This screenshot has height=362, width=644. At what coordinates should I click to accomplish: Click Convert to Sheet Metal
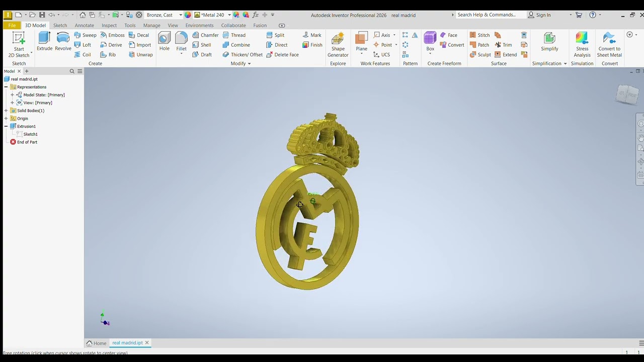click(609, 45)
